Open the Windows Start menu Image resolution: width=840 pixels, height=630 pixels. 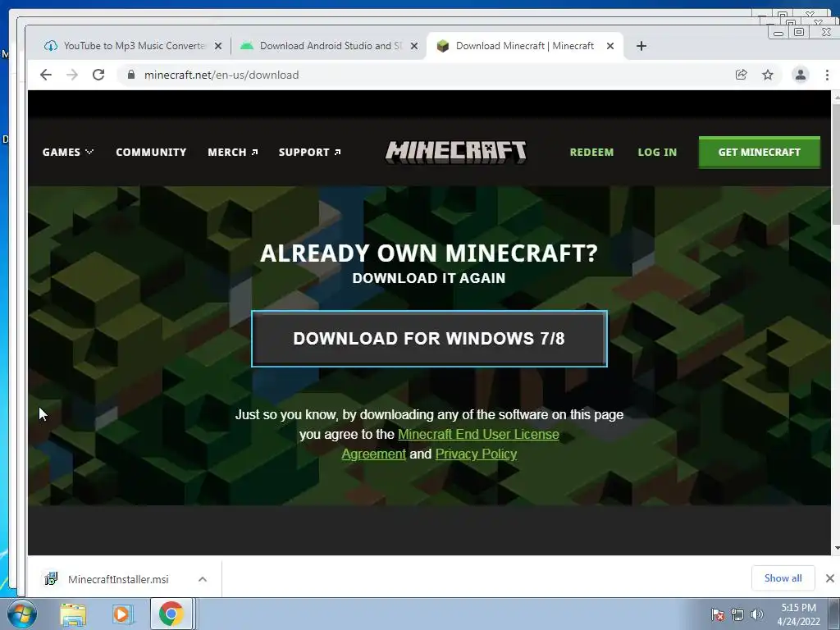pos(22,614)
